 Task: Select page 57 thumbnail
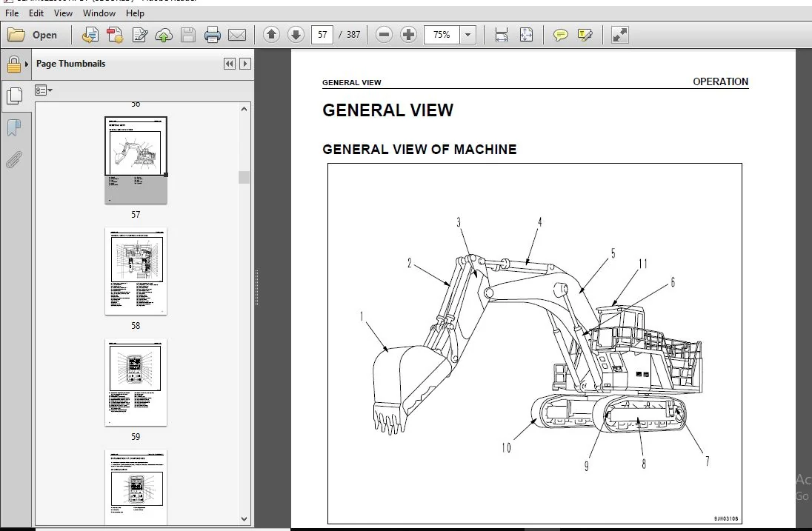[136, 160]
